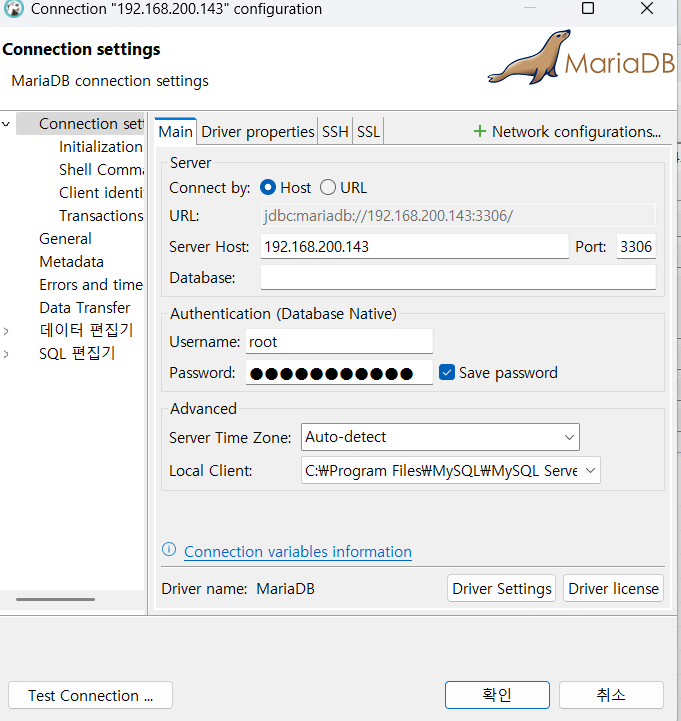Close the configuration dialog window
681x721 pixels.
click(647, 8)
